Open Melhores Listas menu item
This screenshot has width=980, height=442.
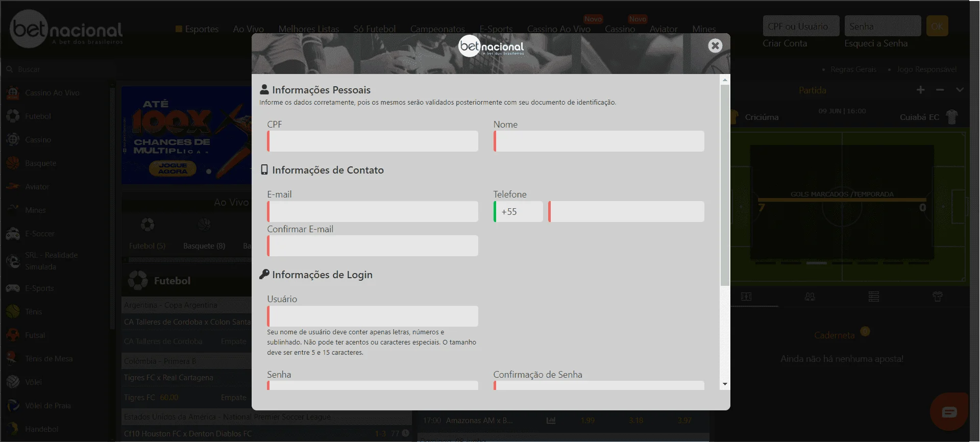309,29
